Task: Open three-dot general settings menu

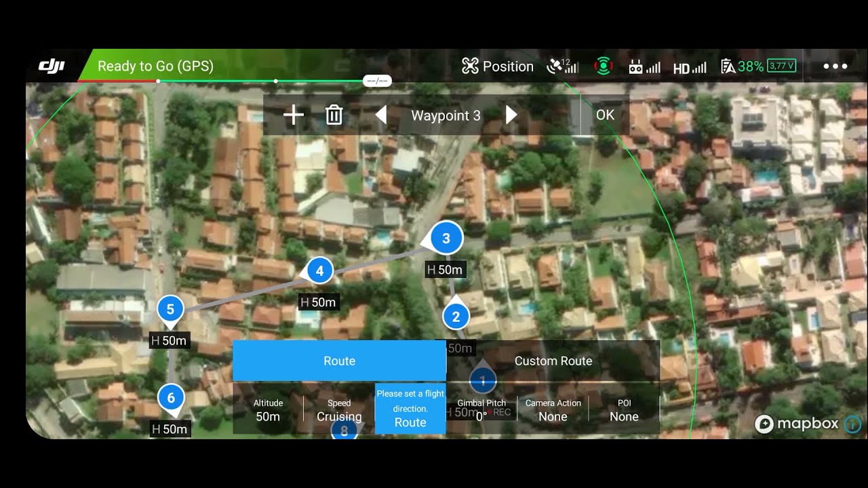Action: pyautogui.click(x=835, y=66)
